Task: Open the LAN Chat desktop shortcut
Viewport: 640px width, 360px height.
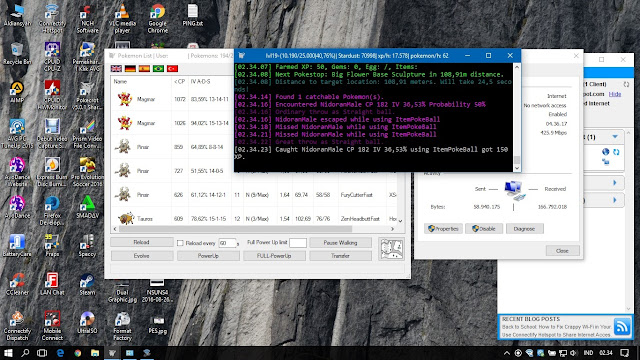Action: click(52, 284)
